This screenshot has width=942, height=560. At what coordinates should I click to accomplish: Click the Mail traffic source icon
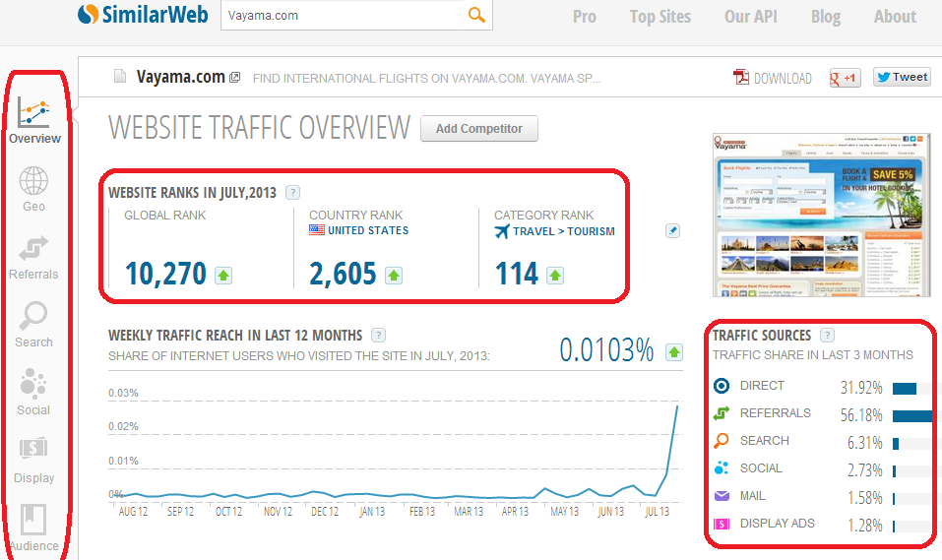tap(722, 496)
